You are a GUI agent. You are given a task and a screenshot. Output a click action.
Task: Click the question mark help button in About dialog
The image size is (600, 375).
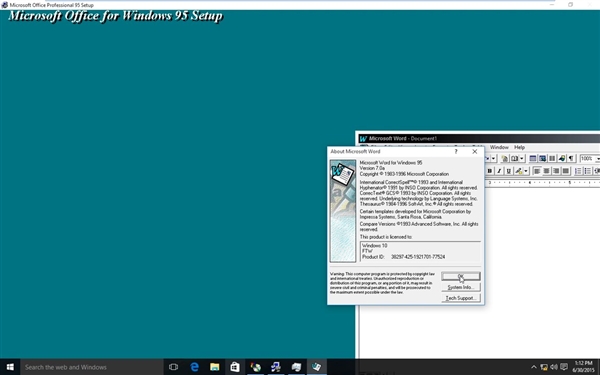tap(456, 152)
